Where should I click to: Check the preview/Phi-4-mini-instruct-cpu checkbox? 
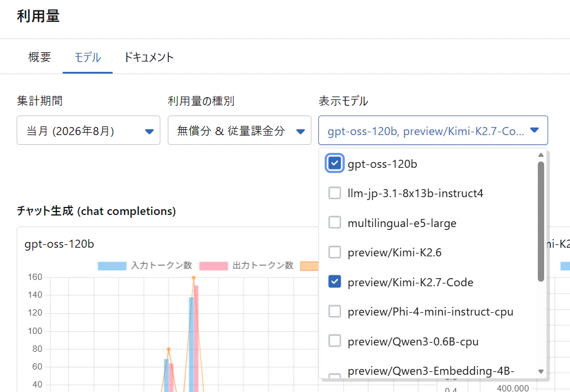[x=334, y=312]
